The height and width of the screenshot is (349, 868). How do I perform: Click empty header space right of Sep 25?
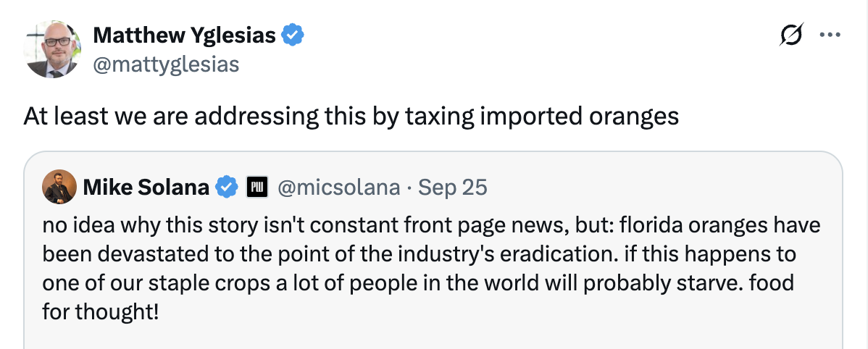point(652,188)
